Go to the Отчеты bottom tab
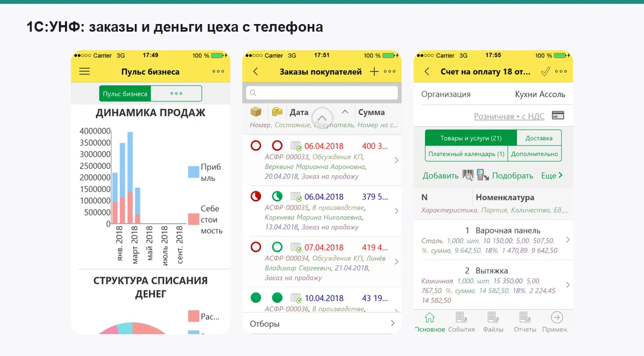Image resolution: width=644 pixels, height=356 pixels. (x=525, y=323)
